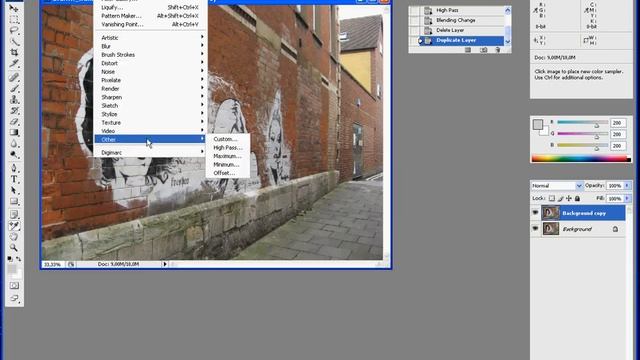Image resolution: width=640 pixels, height=360 pixels.
Task: Hide the Background copy layer
Action: (x=535, y=213)
